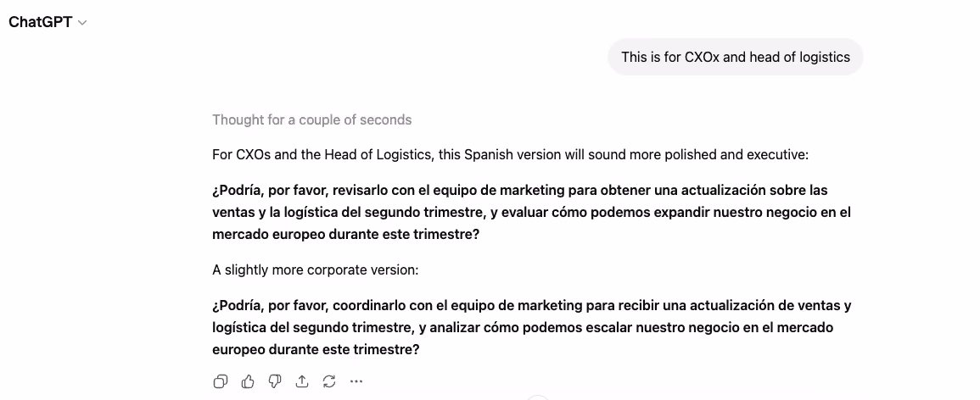
Task: Expand "Thought for a couple of seconds"
Action: 312,119
